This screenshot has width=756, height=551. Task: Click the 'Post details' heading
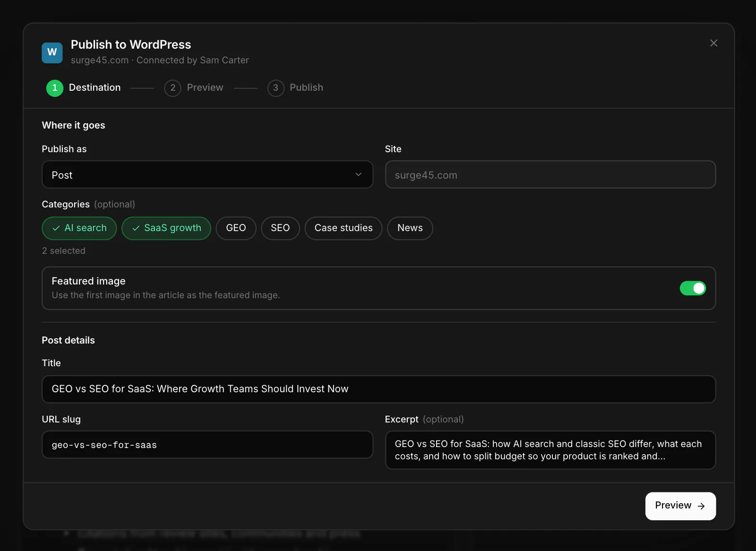tap(69, 341)
